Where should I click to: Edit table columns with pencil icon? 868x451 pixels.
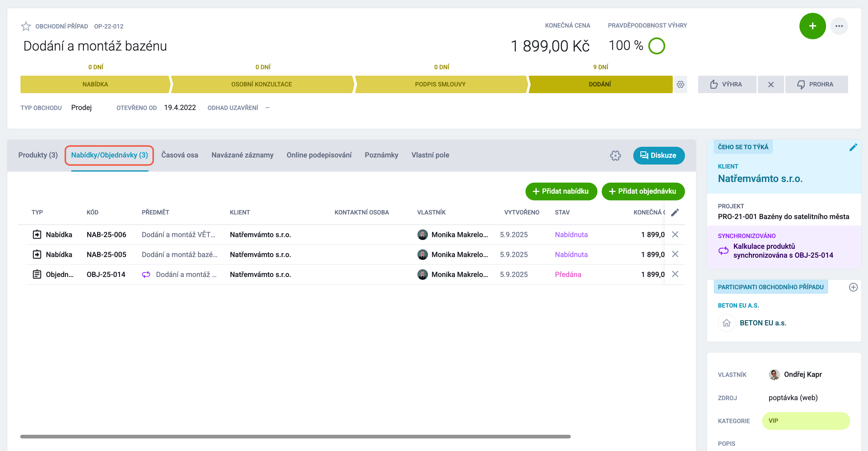pos(675,212)
